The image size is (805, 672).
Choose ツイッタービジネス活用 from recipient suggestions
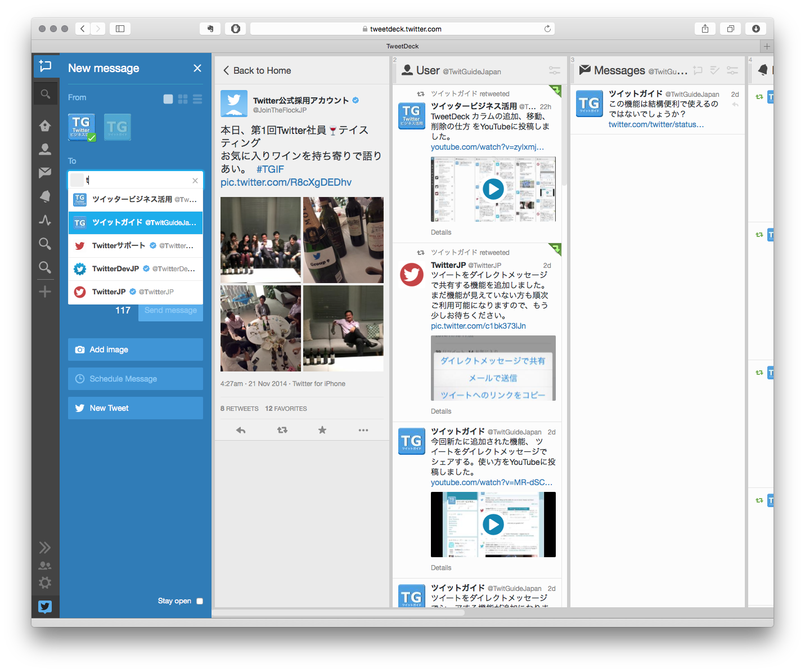[136, 199]
